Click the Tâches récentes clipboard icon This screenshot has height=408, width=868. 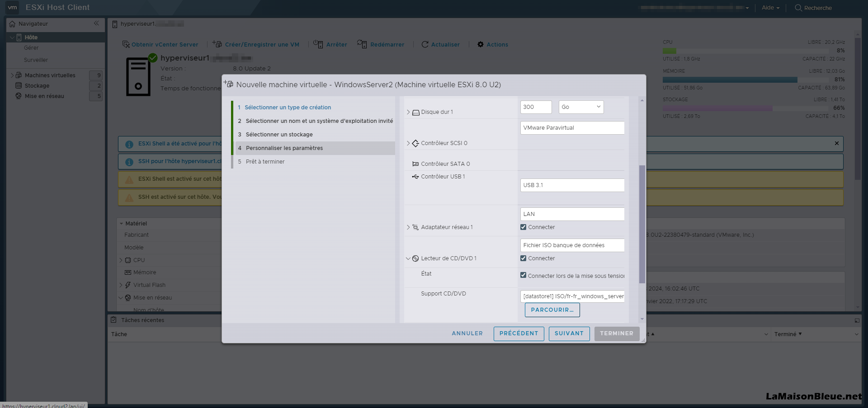[x=114, y=320]
